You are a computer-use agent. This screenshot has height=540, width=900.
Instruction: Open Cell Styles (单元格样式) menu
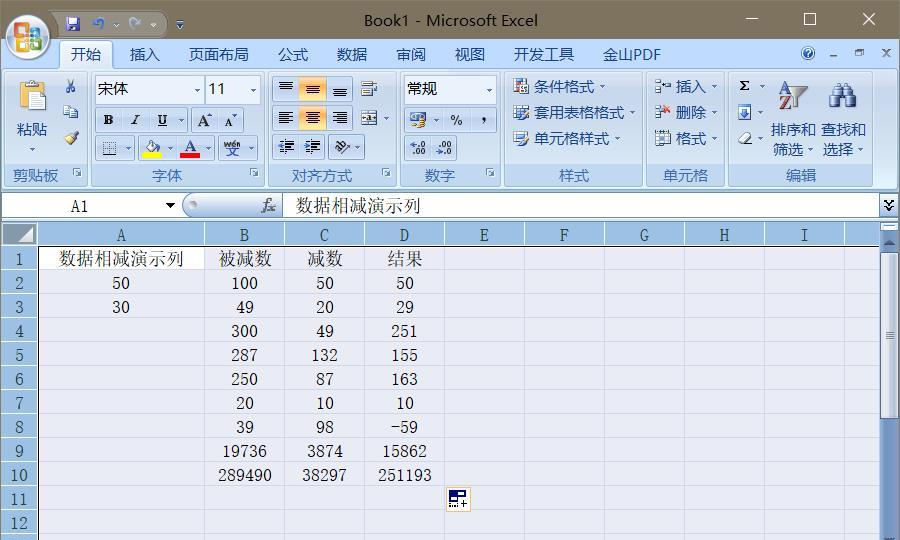tap(567, 138)
